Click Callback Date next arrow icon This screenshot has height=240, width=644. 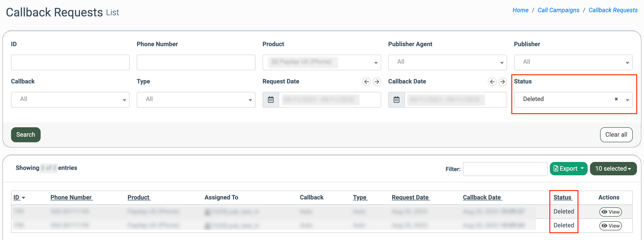pyautogui.click(x=502, y=82)
